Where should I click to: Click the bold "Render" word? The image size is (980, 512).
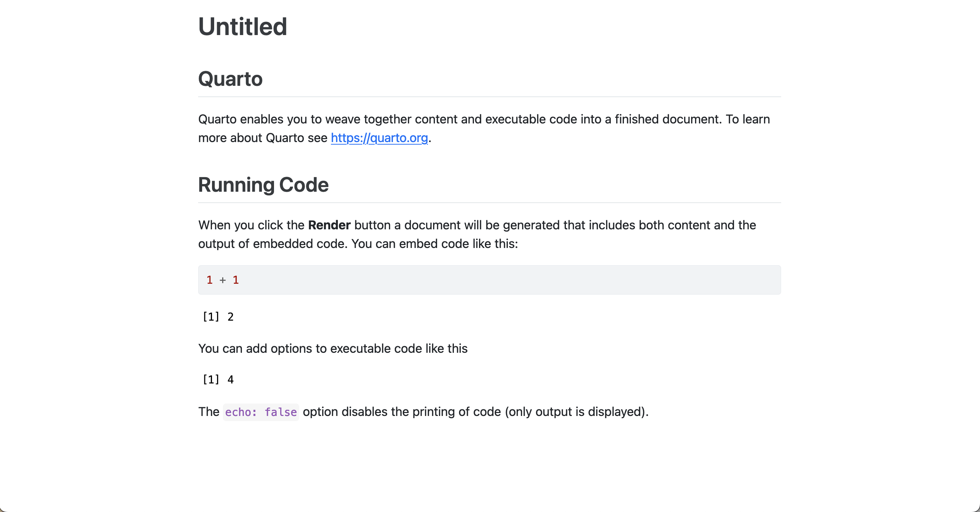click(x=329, y=225)
